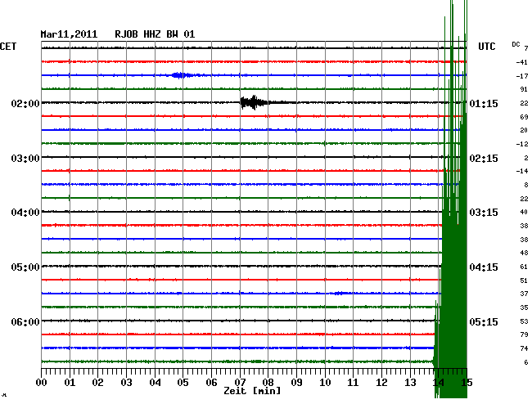Screen dimensions: 532x404
Task: Click the DC value -14
Action: coord(522,171)
